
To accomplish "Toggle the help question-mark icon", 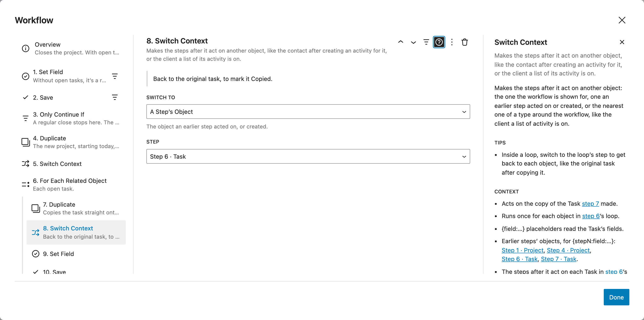I will [x=439, y=42].
